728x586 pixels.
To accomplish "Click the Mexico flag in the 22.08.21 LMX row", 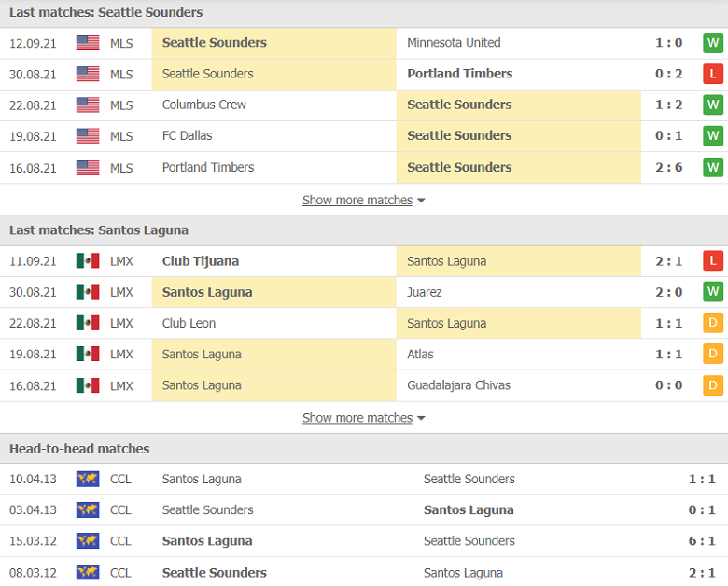I will pyautogui.click(x=88, y=323).
